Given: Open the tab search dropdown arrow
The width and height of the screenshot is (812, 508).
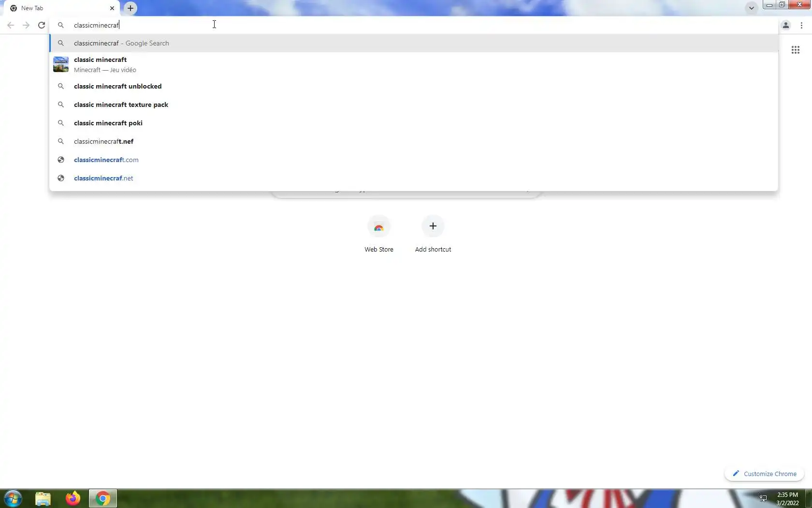Looking at the screenshot, I should (x=751, y=8).
